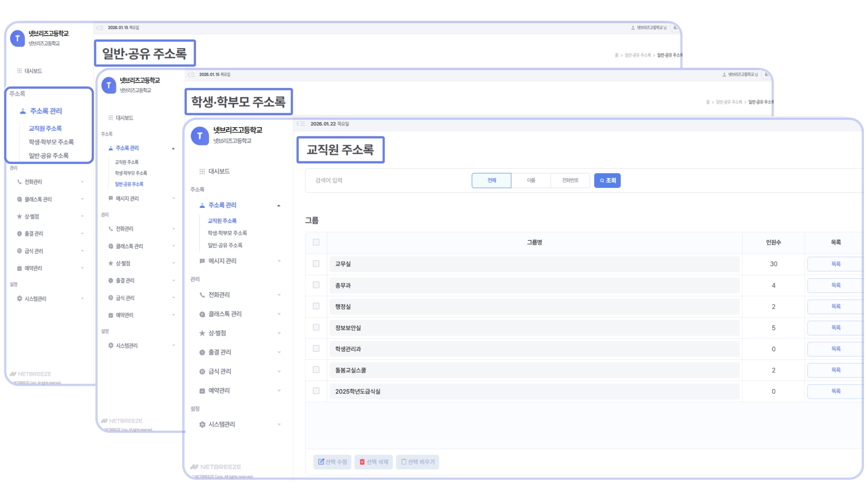Viewport: 868px width, 488px height.
Task: Click the round T school avatar beside 교직원 주소록
Action: (200, 136)
